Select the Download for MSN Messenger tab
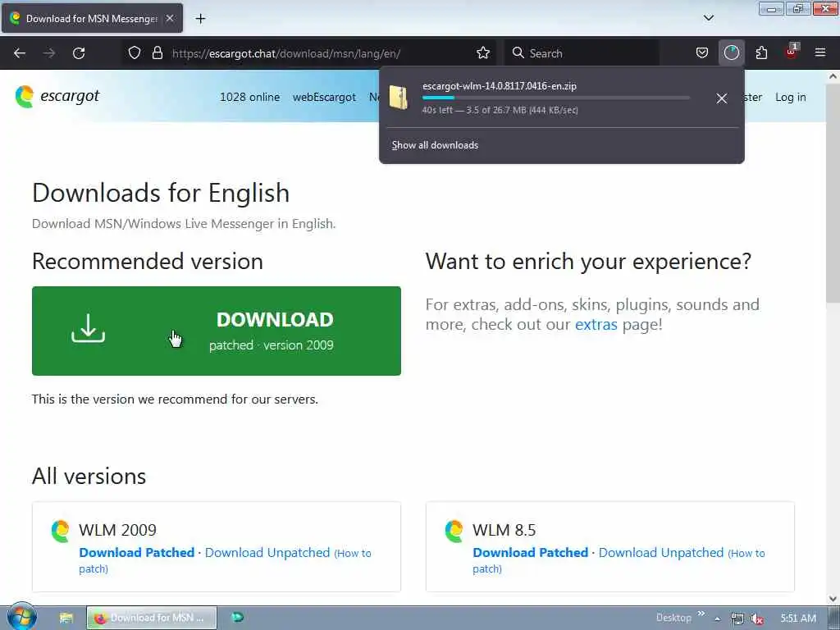The height and width of the screenshot is (630, 840). coord(92,18)
